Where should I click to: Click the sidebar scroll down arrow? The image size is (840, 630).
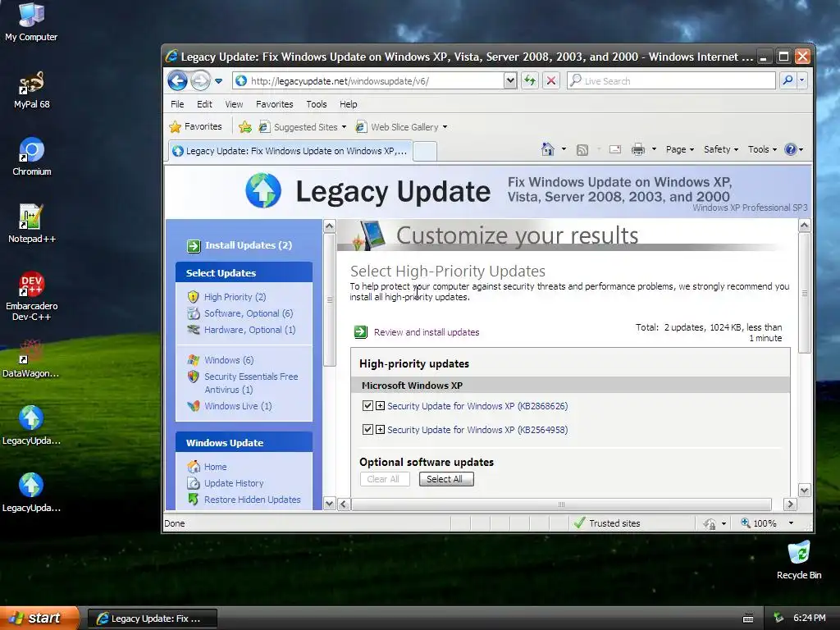pyautogui.click(x=330, y=504)
